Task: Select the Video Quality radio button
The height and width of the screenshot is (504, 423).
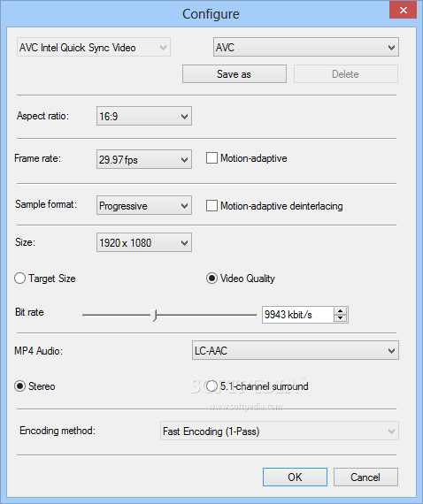Action: tap(211, 279)
